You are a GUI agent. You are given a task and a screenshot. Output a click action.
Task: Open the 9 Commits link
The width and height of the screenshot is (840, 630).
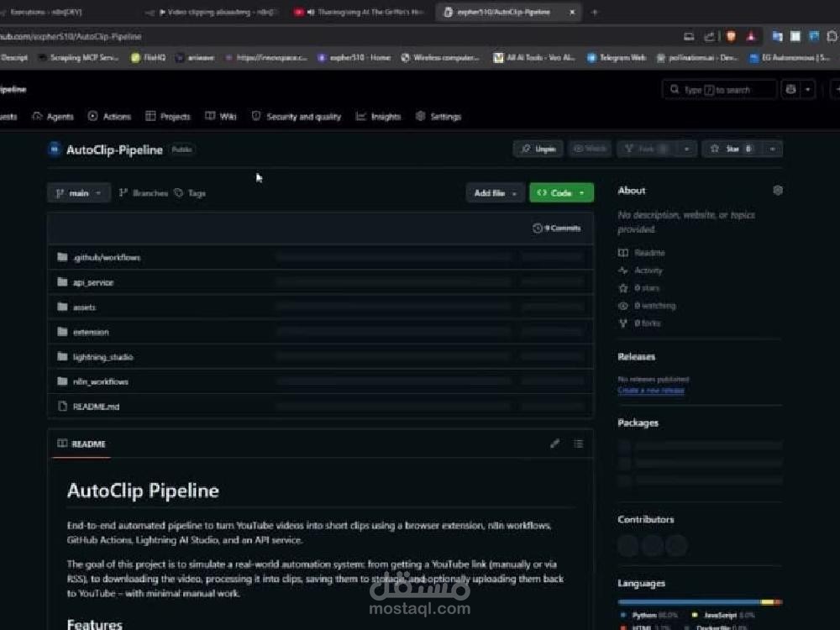coord(557,228)
